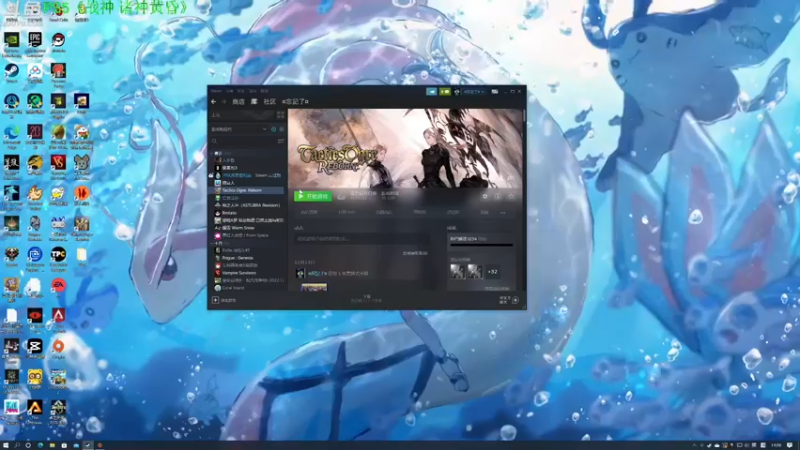Open the second unlocked achievement thumbnail
This screenshot has height=450, width=800.
[475, 271]
